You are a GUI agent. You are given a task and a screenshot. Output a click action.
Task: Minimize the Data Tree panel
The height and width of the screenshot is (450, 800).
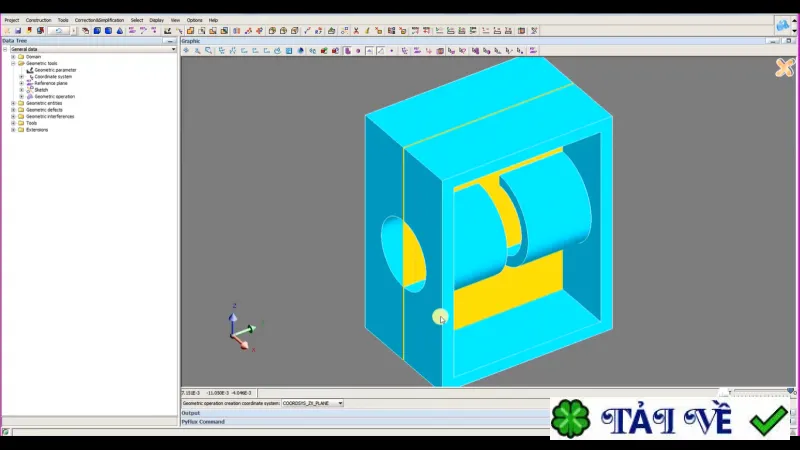[170, 41]
